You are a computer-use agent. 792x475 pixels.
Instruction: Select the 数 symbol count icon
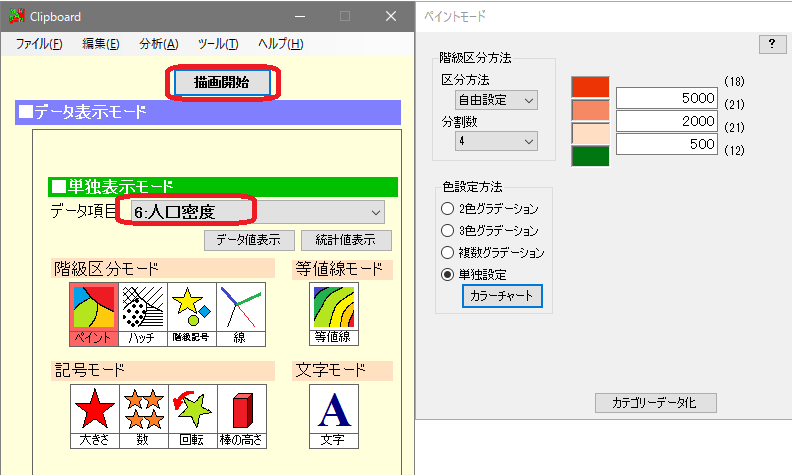[x=144, y=416]
